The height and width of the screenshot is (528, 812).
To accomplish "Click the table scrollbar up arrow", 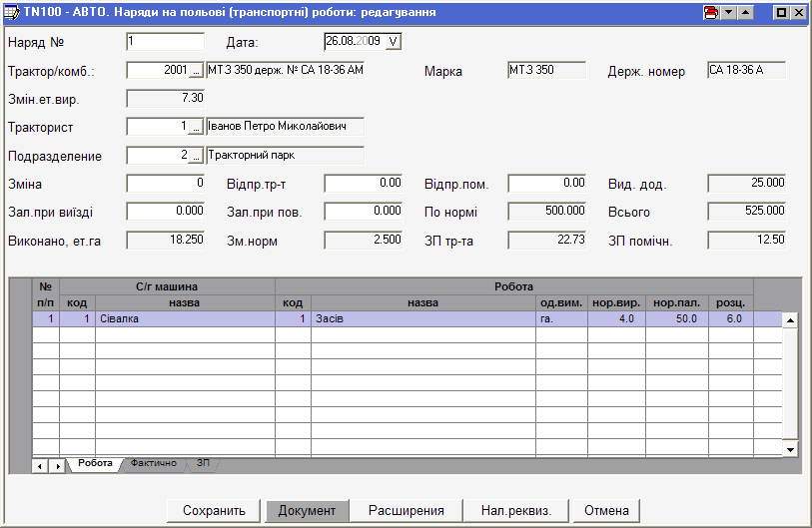I will coord(790,320).
